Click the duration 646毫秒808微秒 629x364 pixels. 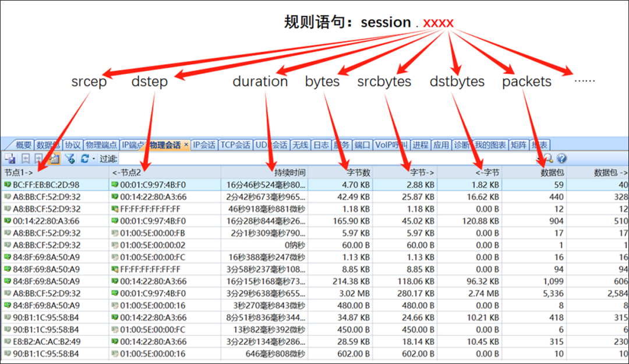pyautogui.click(x=275, y=354)
